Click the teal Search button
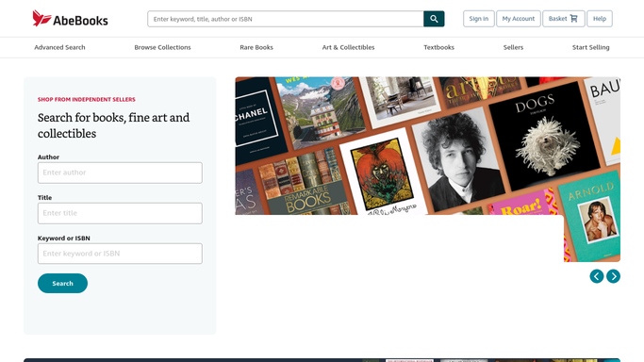Screen dimensions: 644x362 [62, 283]
